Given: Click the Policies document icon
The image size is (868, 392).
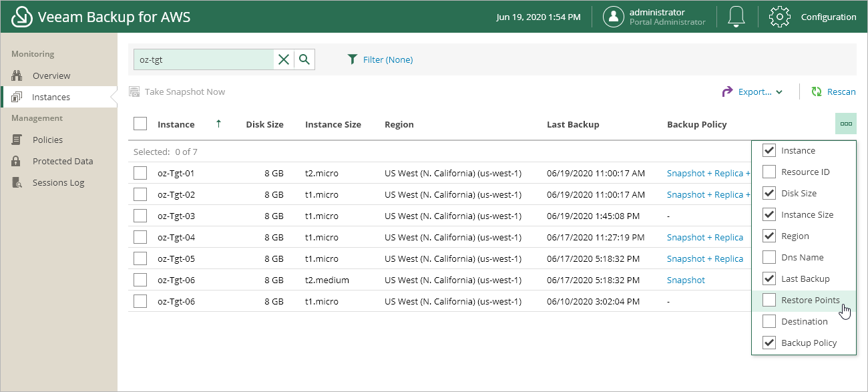Looking at the screenshot, I should 17,140.
